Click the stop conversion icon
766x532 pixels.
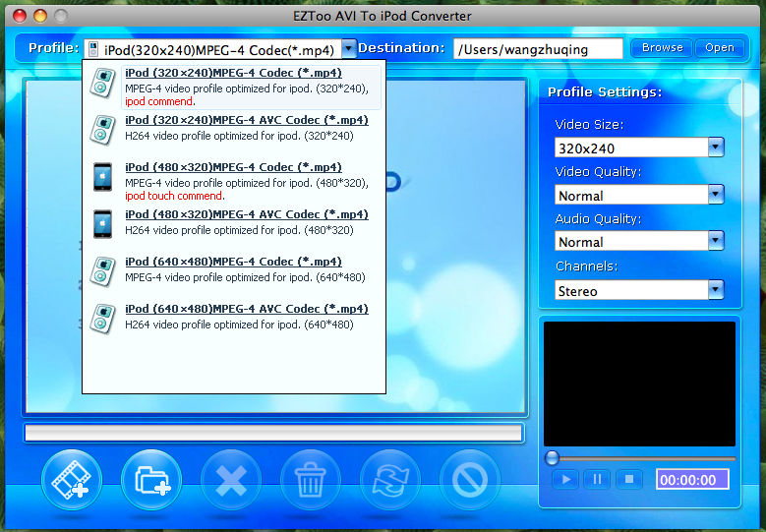point(470,480)
